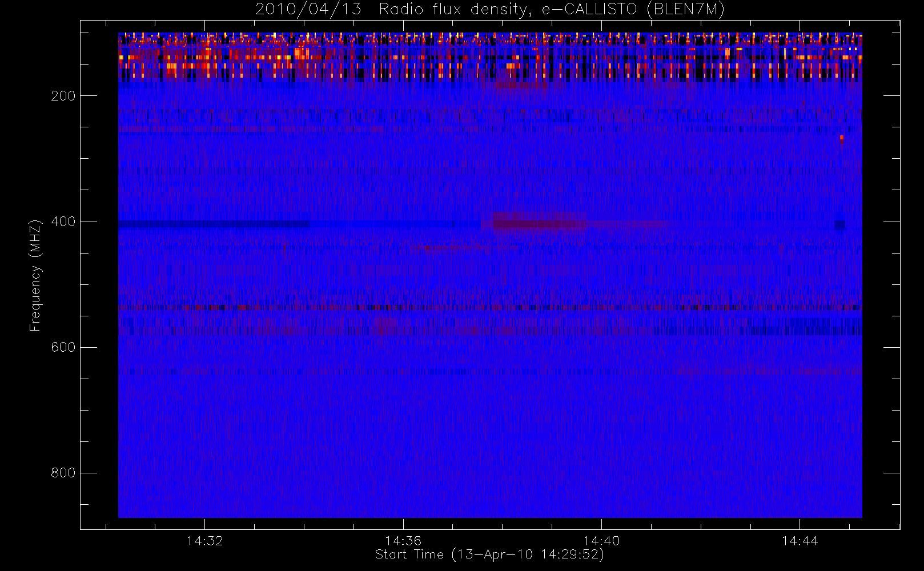924x571 pixels.
Task: Click the 14:44 time tick label
Action: click(800, 541)
